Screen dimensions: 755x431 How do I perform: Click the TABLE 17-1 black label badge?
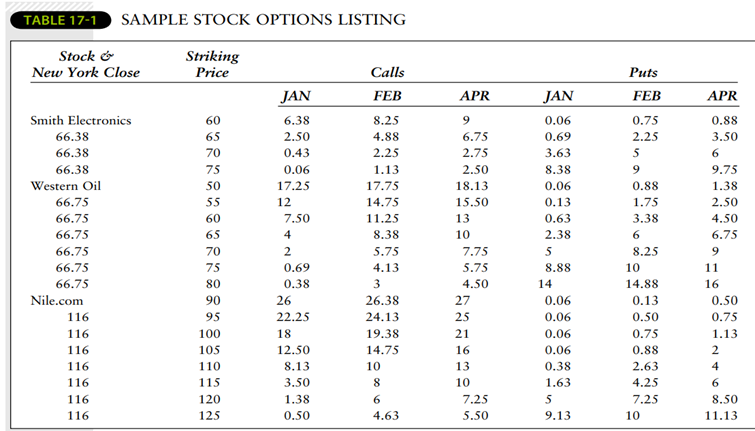(x=62, y=19)
